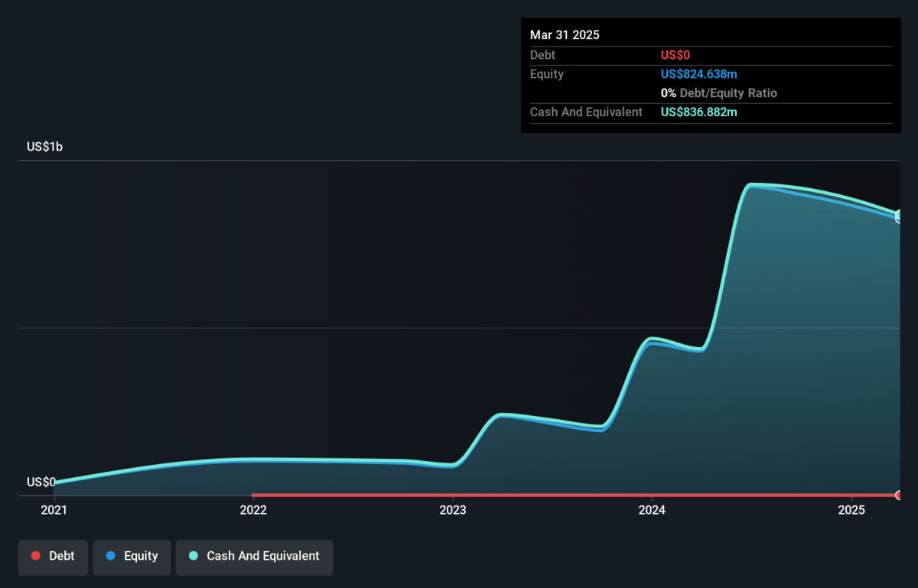
Task: Toggle Cash And Equivalent legend button
Action: point(254,557)
